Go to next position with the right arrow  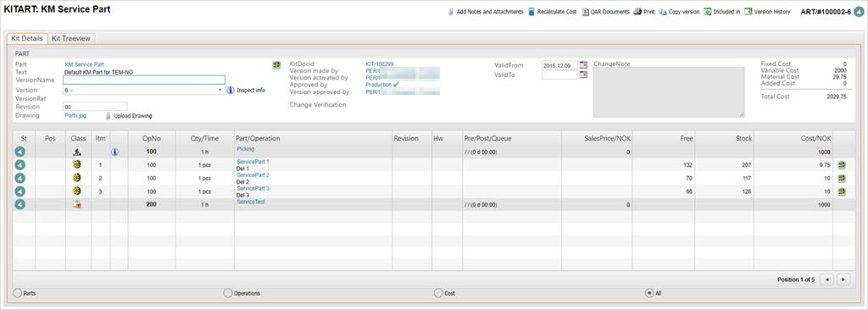843,280
